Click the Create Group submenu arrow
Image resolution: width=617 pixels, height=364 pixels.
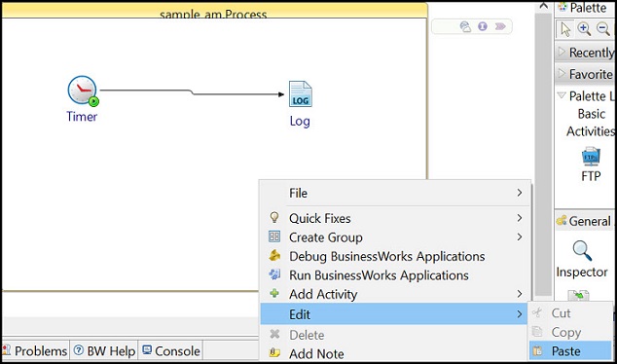(x=520, y=237)
